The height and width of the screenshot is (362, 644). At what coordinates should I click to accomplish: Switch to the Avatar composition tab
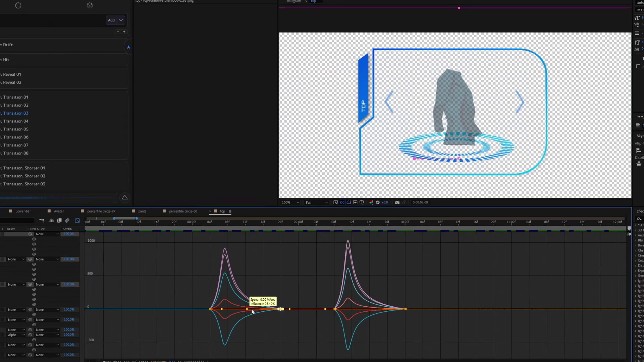point(59,211)
